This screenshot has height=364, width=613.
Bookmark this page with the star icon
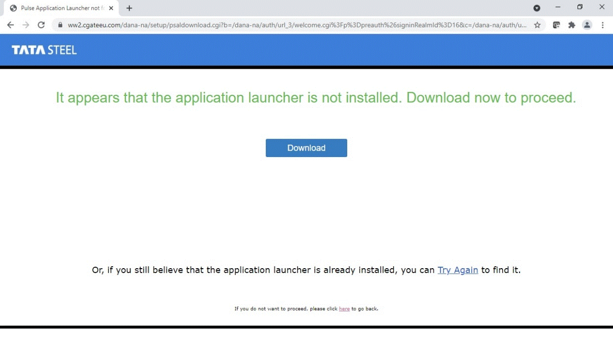click(537, 25)
